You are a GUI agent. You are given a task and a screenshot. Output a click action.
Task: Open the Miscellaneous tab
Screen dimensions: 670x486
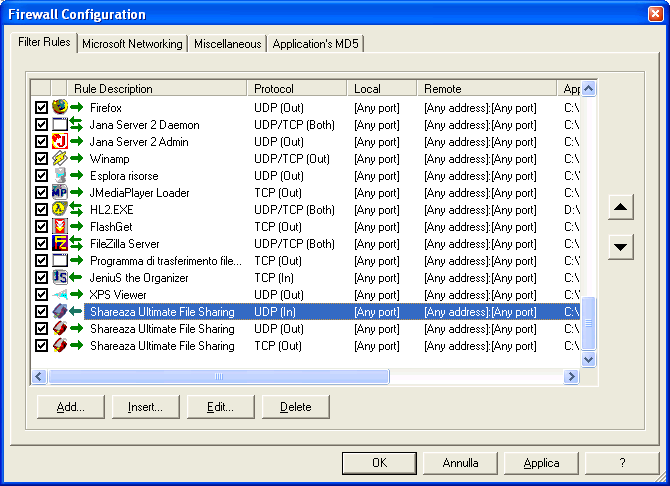point(227,44)
